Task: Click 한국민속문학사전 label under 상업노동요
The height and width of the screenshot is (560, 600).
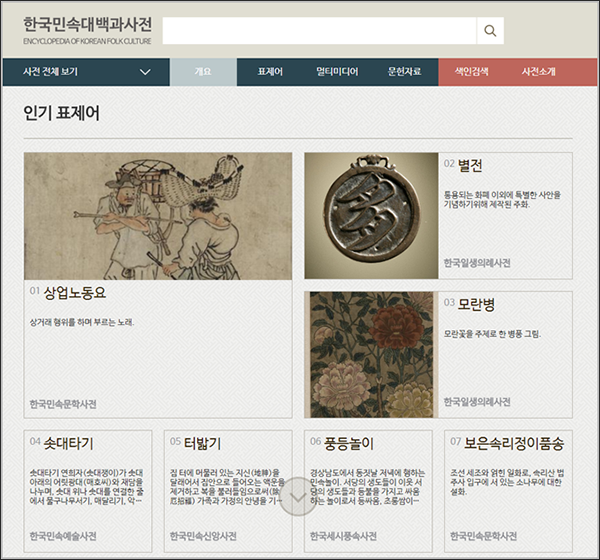Action: [x=63, y=404]
